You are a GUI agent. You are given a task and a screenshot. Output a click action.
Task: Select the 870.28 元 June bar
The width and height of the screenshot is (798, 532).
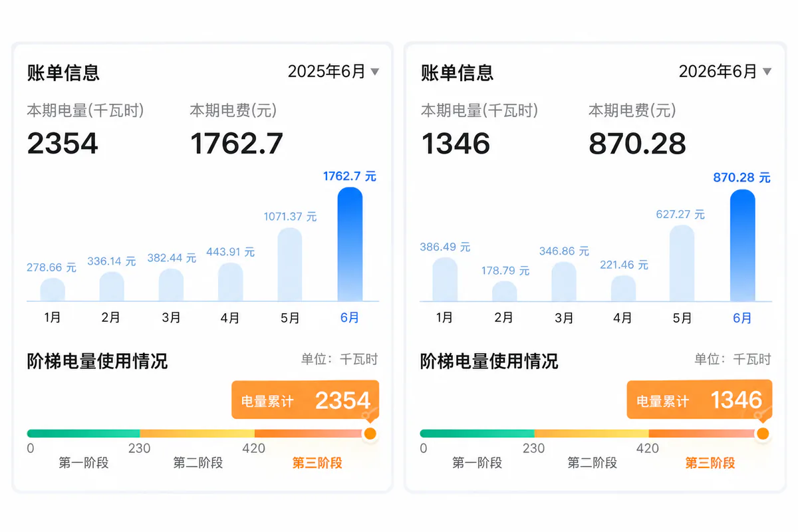tap(742, 245)
